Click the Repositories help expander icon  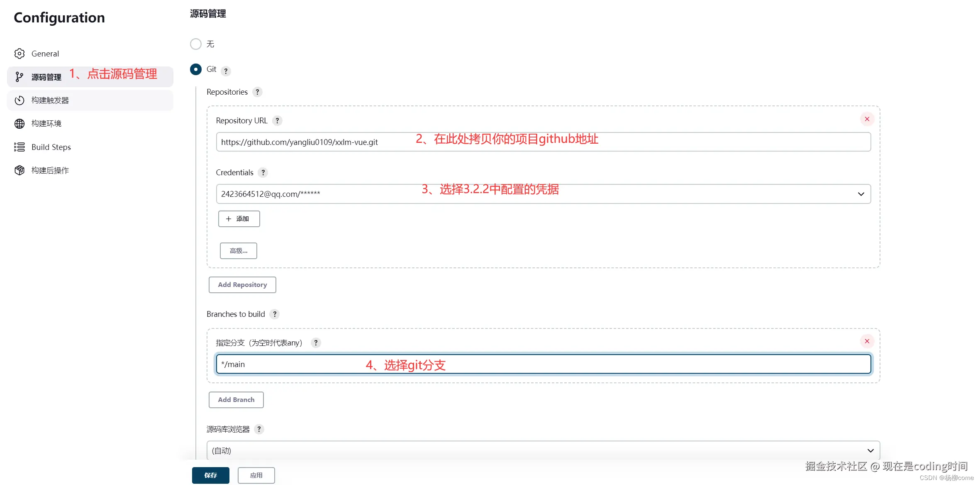pos(258,92)
